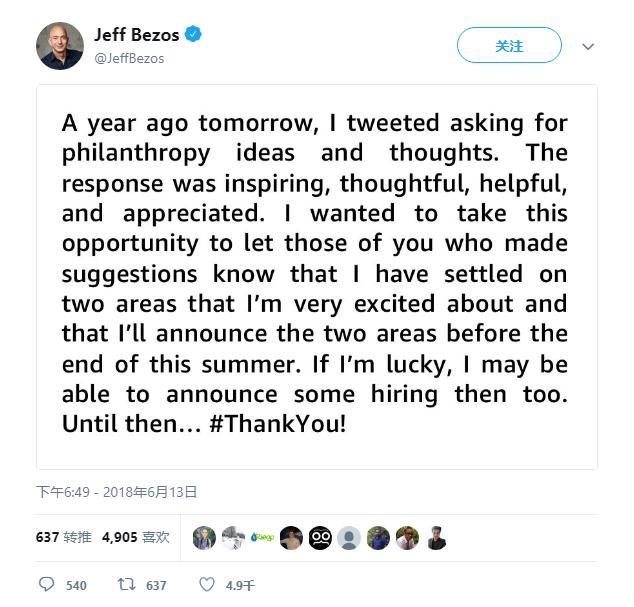634x607 pixels.
Task: Retweet using the retweet arrows icon
Action: [126, 584]
